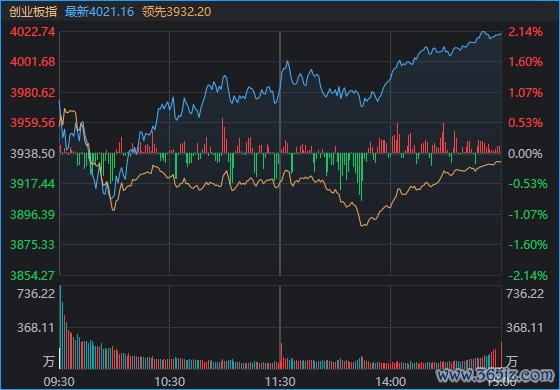Click the 3875.33 price axis label
Image resolution: width=560 pixels, height=390 pixels.
[x=32, y=245]
